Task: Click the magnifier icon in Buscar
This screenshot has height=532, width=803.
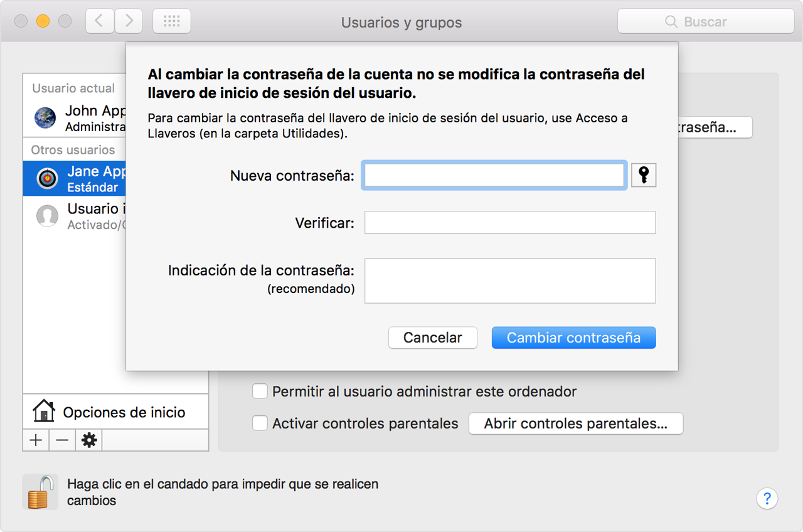Action: tap(671, 21)
